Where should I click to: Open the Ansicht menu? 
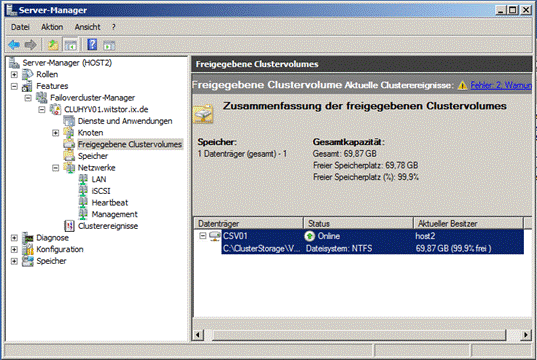click(x=87, y=27)
